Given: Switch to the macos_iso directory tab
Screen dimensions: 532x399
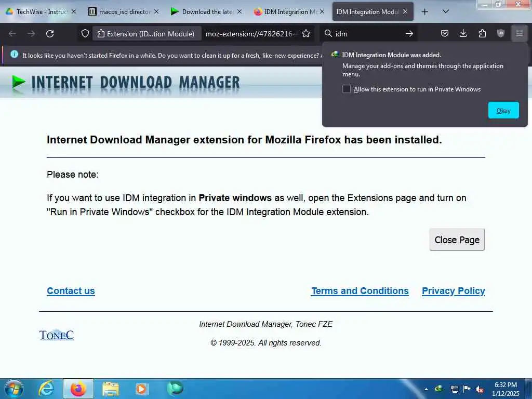Looking at the screenshot, I should pyautogui.click(x=124, y=12).
